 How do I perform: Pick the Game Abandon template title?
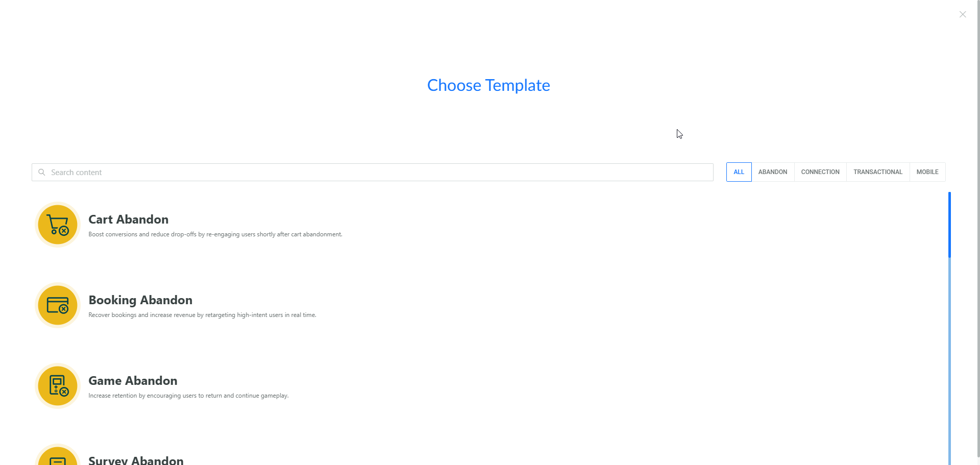133,381
